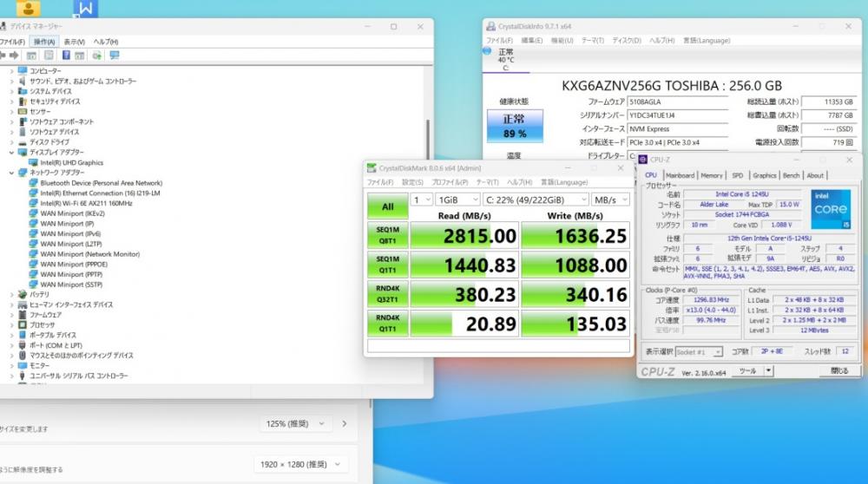Open the 125% (推奨) scale dropdown
868x484 pixels.
tap(295, 423)
